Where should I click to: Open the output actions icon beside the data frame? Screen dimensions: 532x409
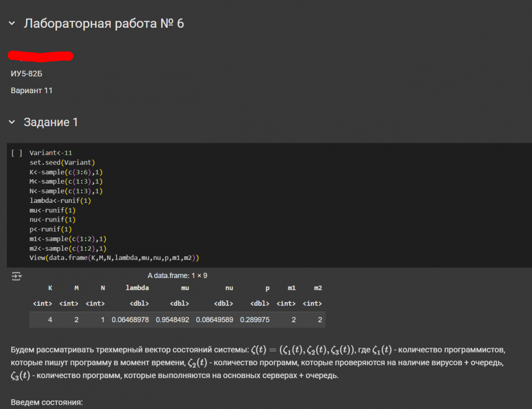(x=17, y=276)
